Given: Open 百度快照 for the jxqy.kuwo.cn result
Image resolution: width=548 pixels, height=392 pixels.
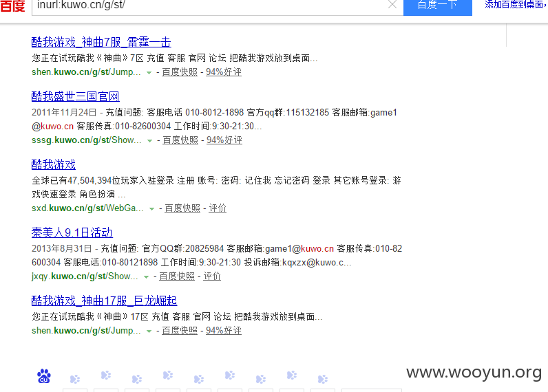Looking at the screenshot, I should [177, 276].
